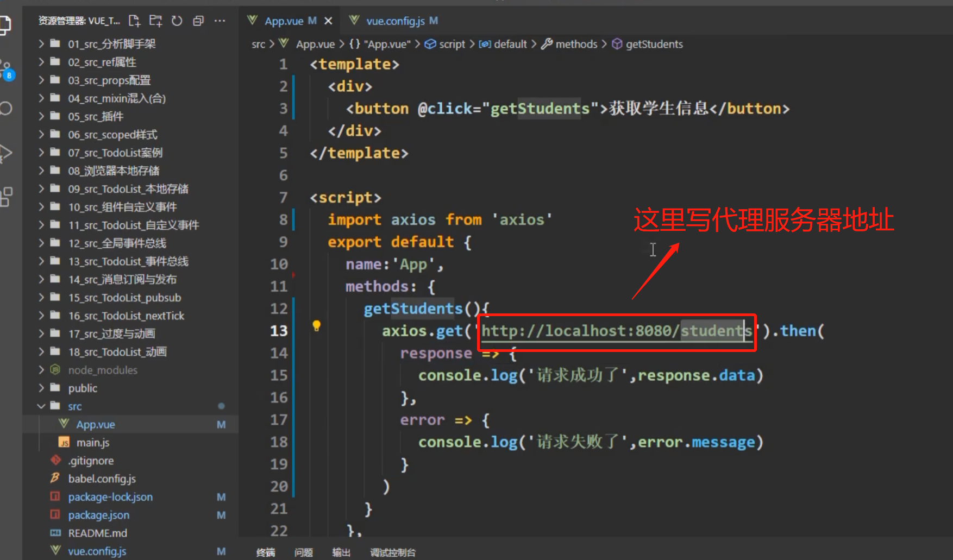Switch to the vue.config.js editor tab
The image size is (953, 560).
pos(394,21)
